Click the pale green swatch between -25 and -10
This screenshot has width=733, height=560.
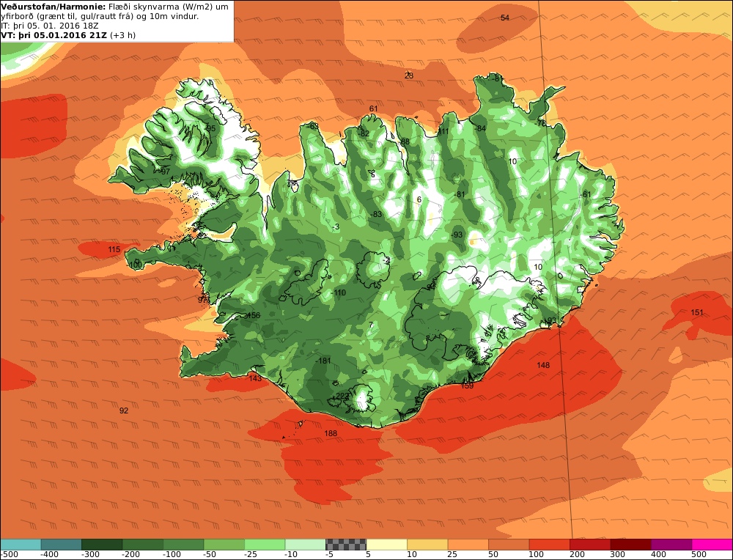(x=265, y=544)
